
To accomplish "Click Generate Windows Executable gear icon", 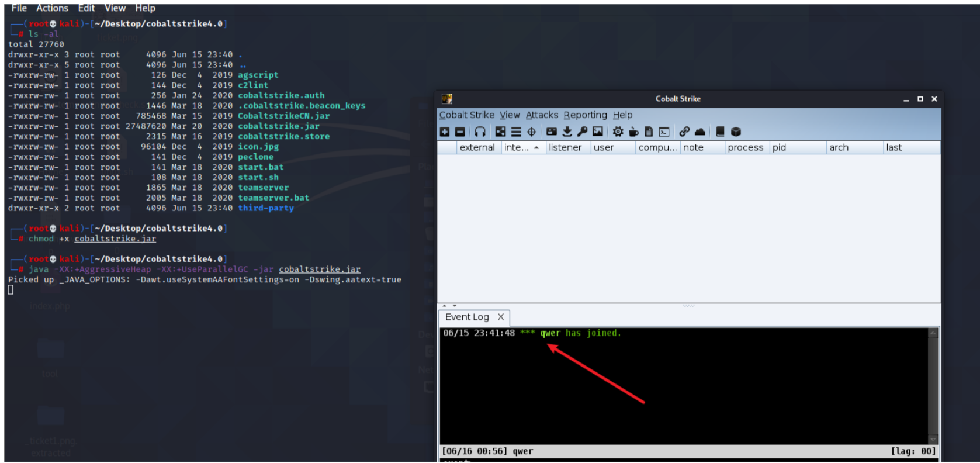I will pos(618,132).
